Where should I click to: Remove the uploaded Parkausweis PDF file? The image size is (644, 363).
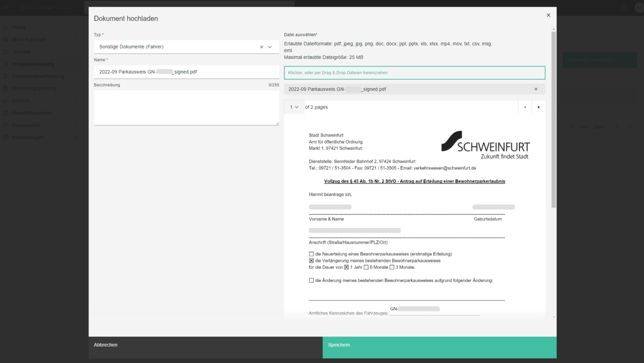(x=536, y=89)
